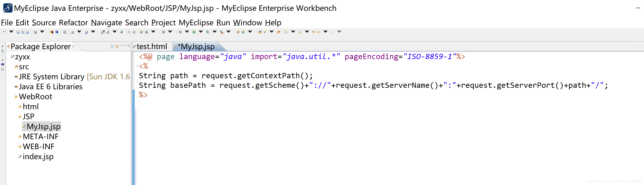
Task: Open the Project menu
Action: tap(163, 23)
